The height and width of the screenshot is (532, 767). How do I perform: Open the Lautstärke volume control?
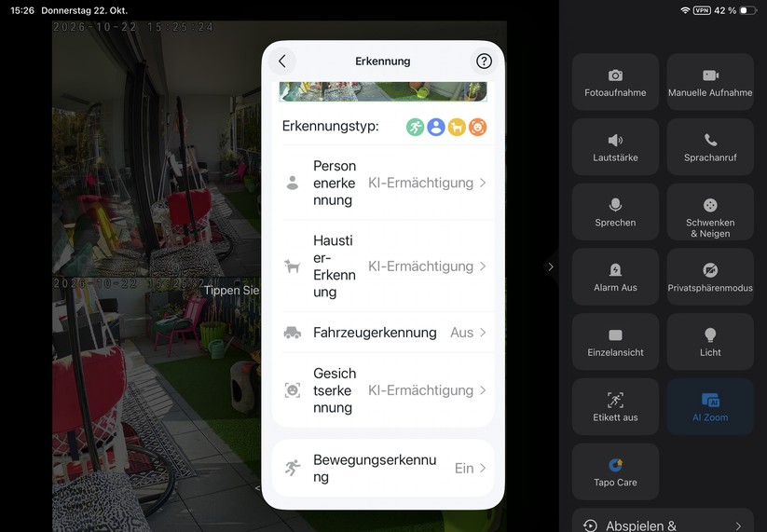coord(615,146)
